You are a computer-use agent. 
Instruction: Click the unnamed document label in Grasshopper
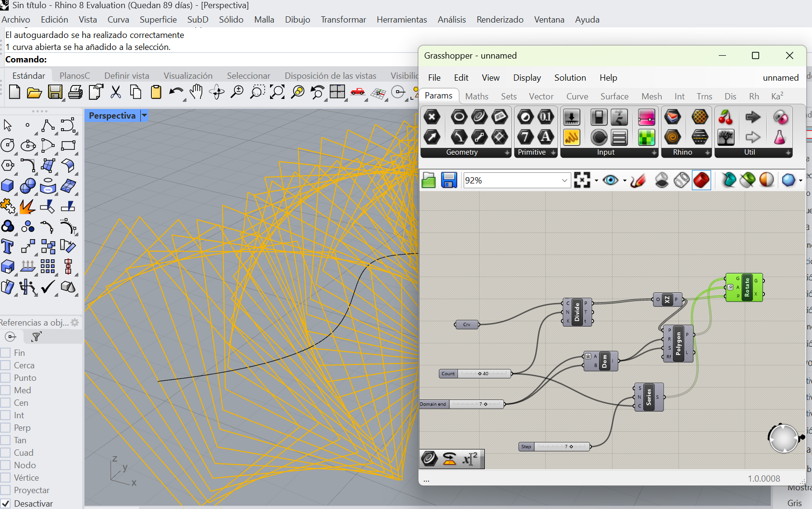780,78
